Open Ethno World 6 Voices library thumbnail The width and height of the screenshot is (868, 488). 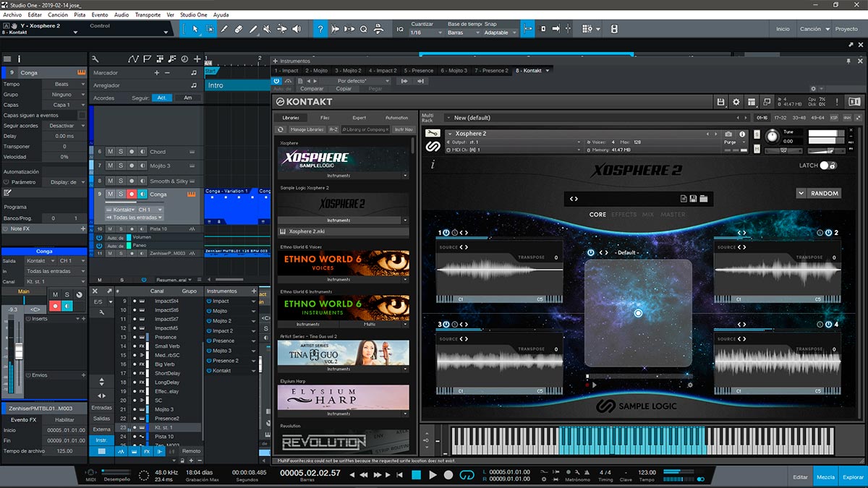343,262
